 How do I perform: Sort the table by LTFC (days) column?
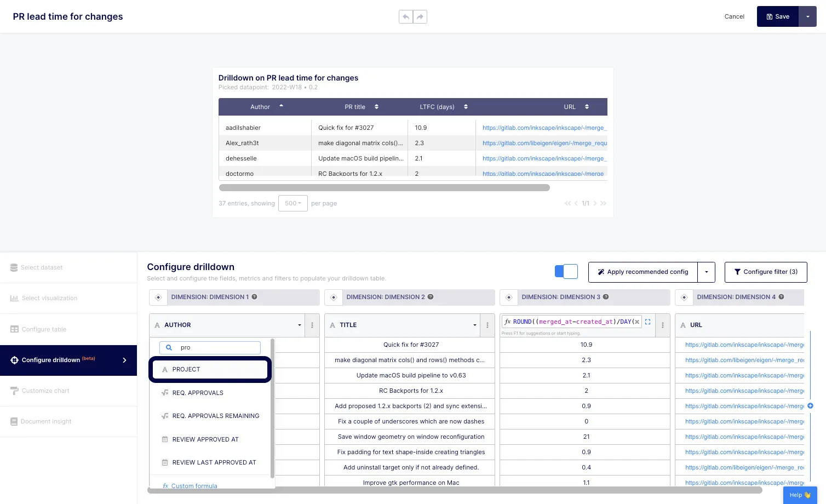coord(465,107)
